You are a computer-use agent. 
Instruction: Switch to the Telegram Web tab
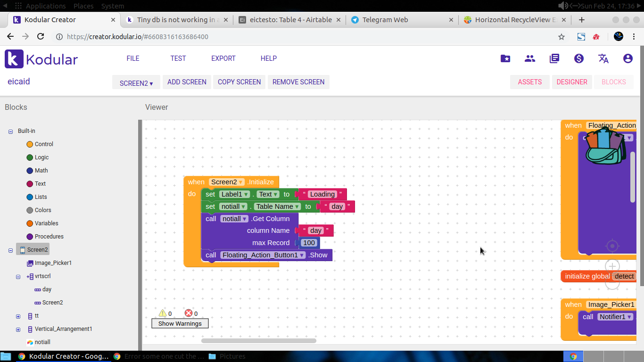pos(385,20)
